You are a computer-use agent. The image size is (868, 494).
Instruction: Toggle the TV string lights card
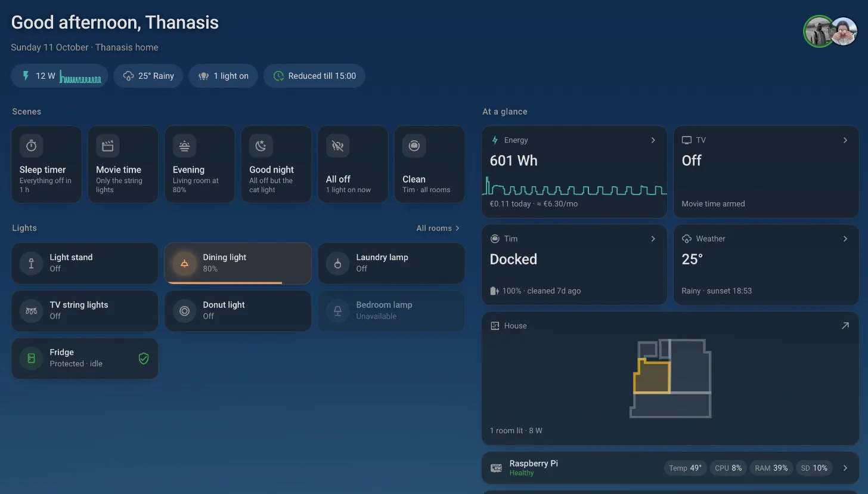coord(85,311)
